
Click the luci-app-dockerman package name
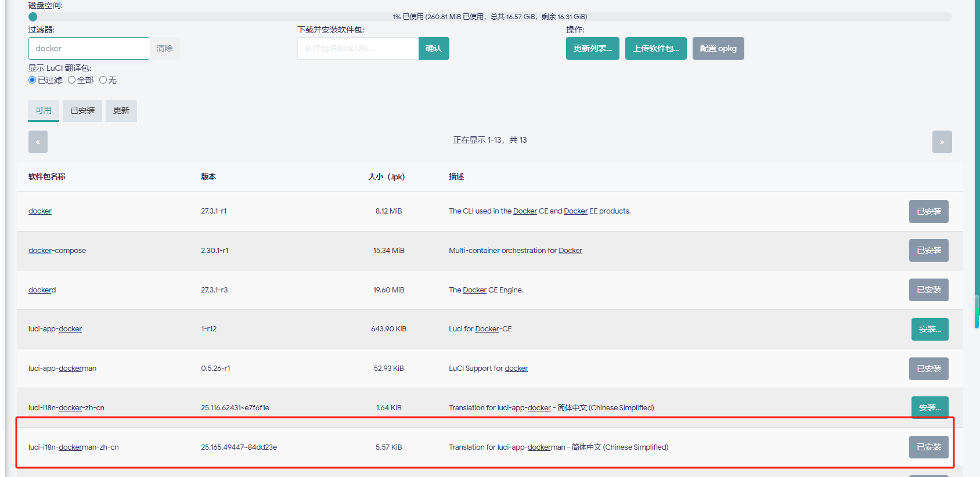[62, 368]
